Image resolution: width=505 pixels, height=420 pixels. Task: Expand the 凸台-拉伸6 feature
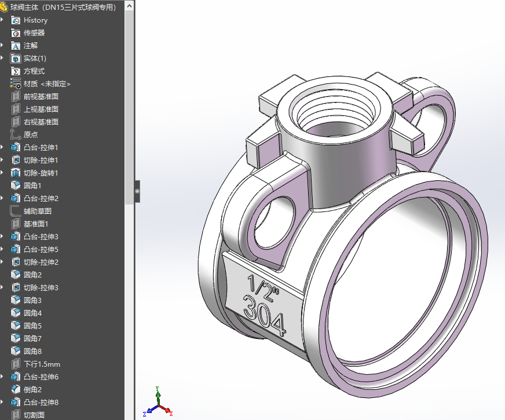pos(2,377)
